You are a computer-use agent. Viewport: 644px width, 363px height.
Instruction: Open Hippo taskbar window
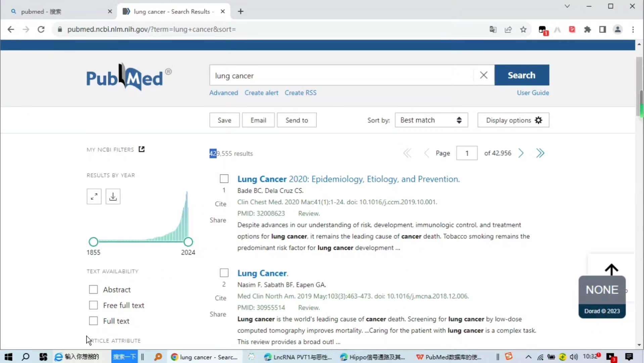(373, 357)
